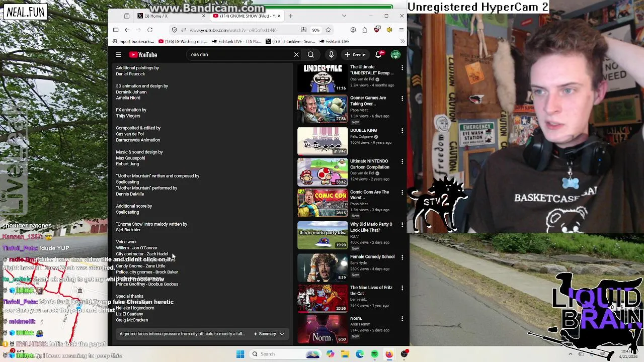
Task: Open OBS from the taskbar
Action: pos(404,354)
